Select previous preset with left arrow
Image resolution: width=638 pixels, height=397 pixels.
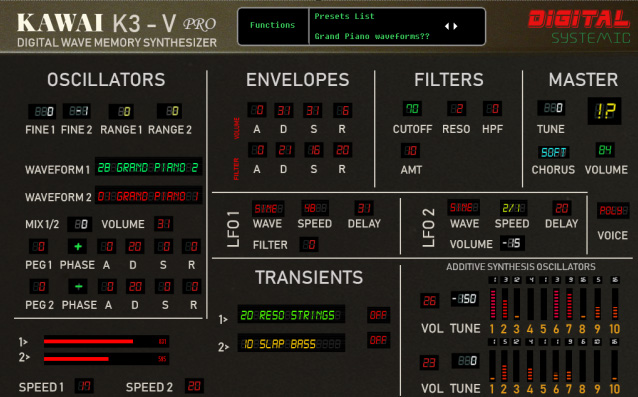[447, 26]
